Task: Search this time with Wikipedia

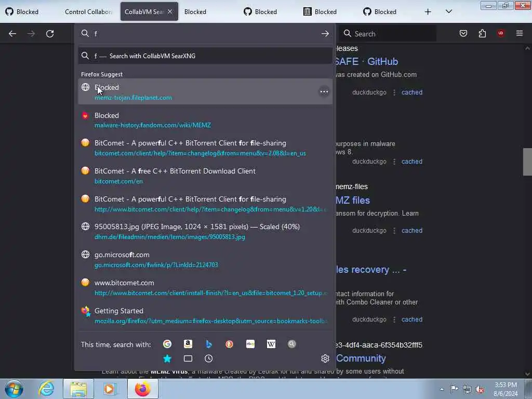Action: 271,344
